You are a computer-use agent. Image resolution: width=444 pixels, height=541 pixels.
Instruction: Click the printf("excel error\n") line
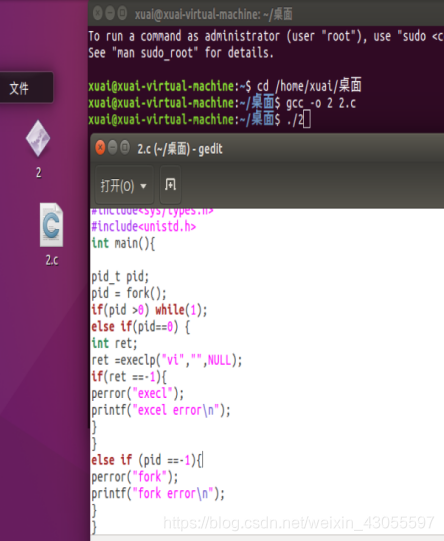(x=161, y=410)
